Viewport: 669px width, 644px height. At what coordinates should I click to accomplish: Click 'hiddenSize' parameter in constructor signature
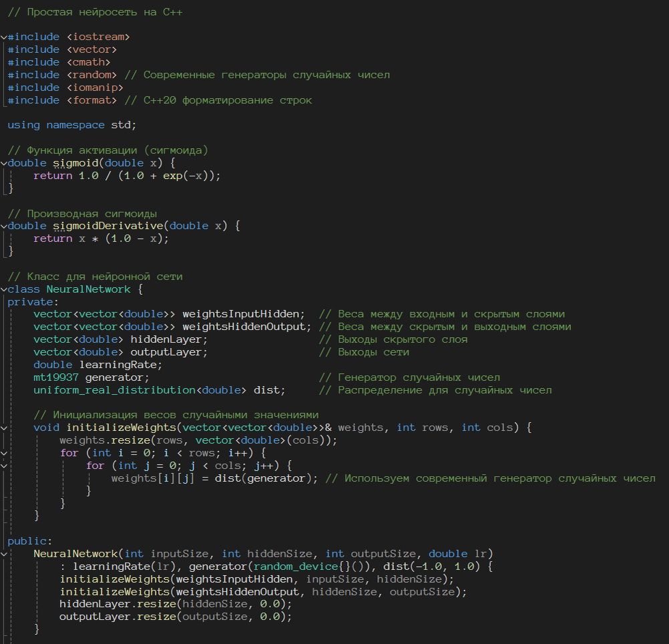(x=280, y=554)
